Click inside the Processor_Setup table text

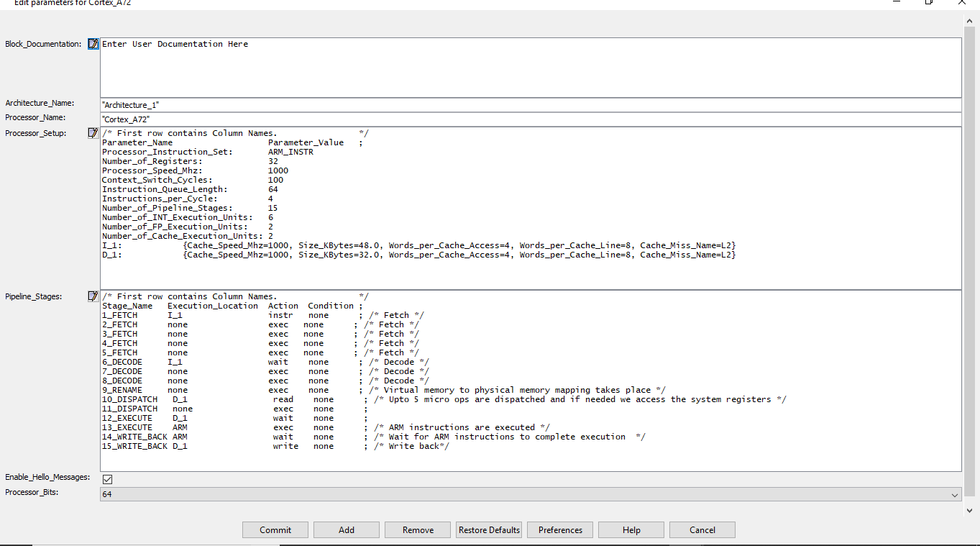[531, 208]
